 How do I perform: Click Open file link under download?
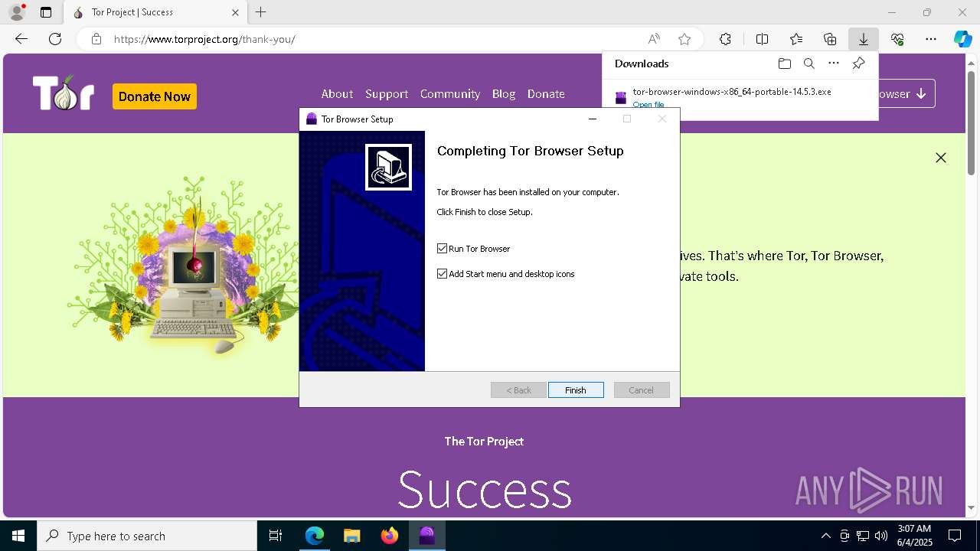(648, 105)
